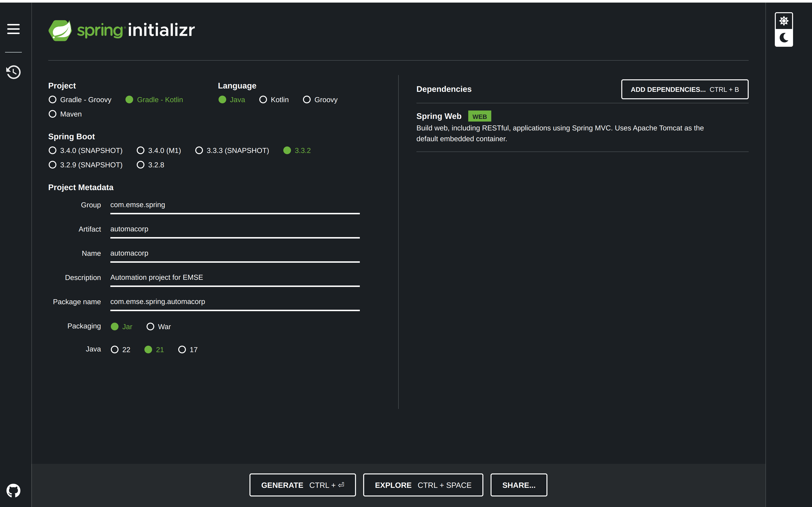812x507 pixels.
Task: Select Spring Boot 3.2.9 (SNAPSHOT)
Action: pyautogui.click(x=86, y=165)
